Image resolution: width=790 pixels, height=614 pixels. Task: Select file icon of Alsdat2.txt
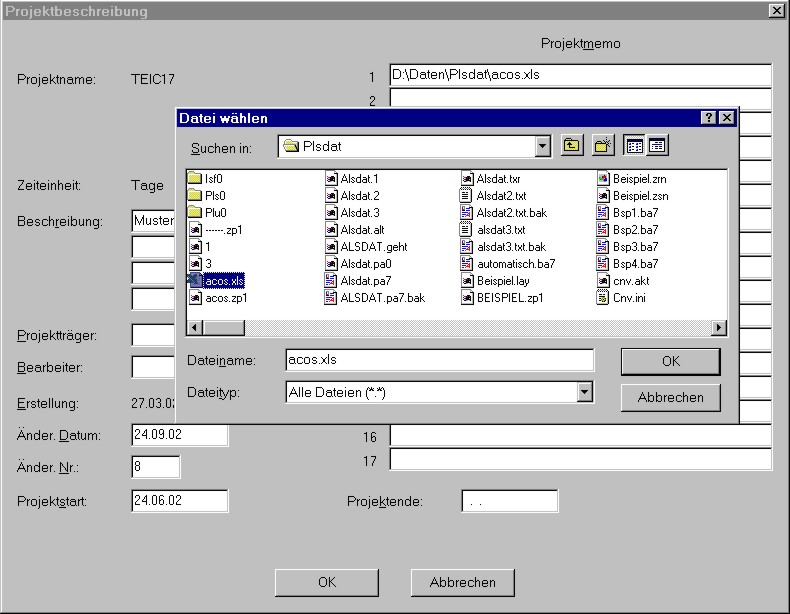(x=466, y=195)
